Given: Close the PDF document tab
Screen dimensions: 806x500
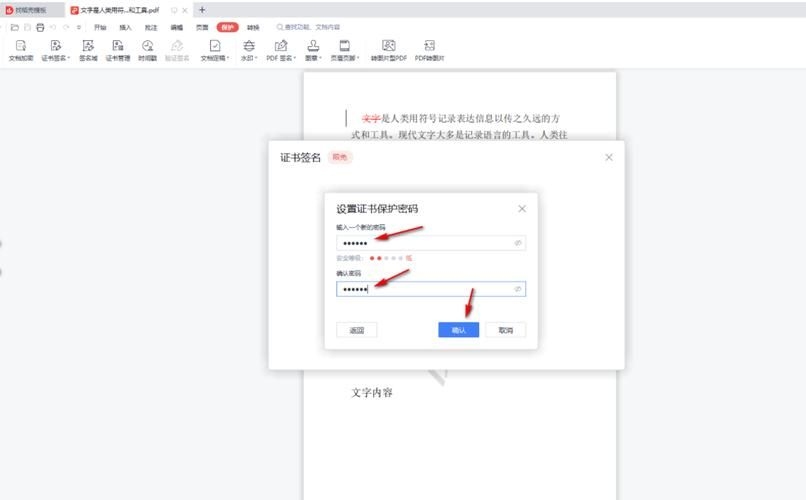Looking at the screenshot, I should click(x=185, y=10).
